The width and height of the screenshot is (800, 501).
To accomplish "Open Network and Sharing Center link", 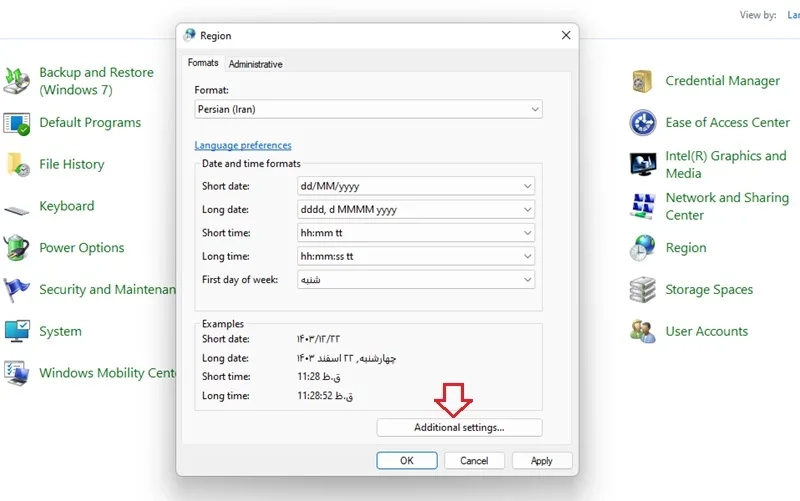I will click(x=727, y=206).
